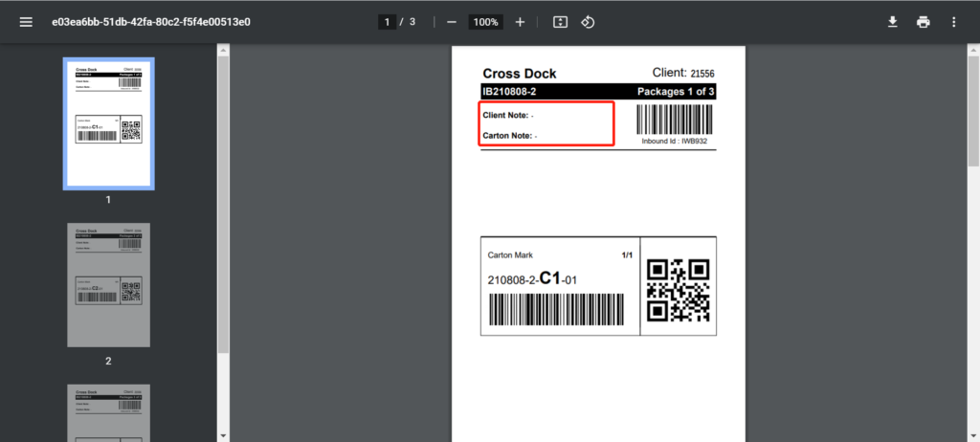This screenshot has width=980, height=442.
Task: Select the page 1 thumbnail
Action: tap(108, 123)
